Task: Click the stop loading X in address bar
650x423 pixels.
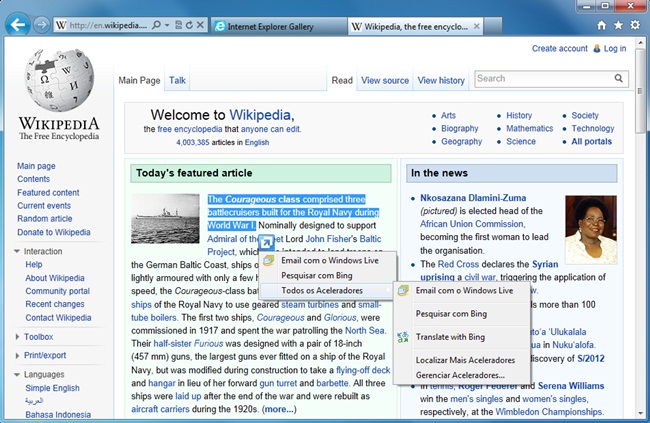Action: pos(200,25)
